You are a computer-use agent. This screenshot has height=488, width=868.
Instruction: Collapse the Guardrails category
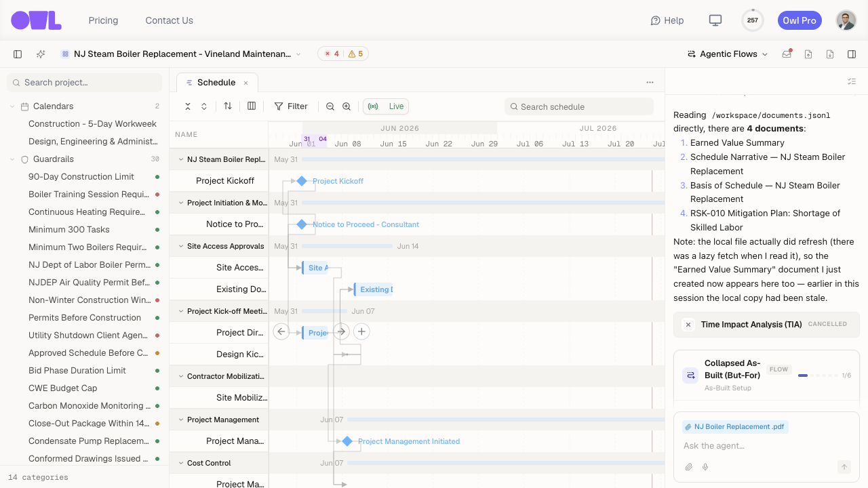coord(12,159)
